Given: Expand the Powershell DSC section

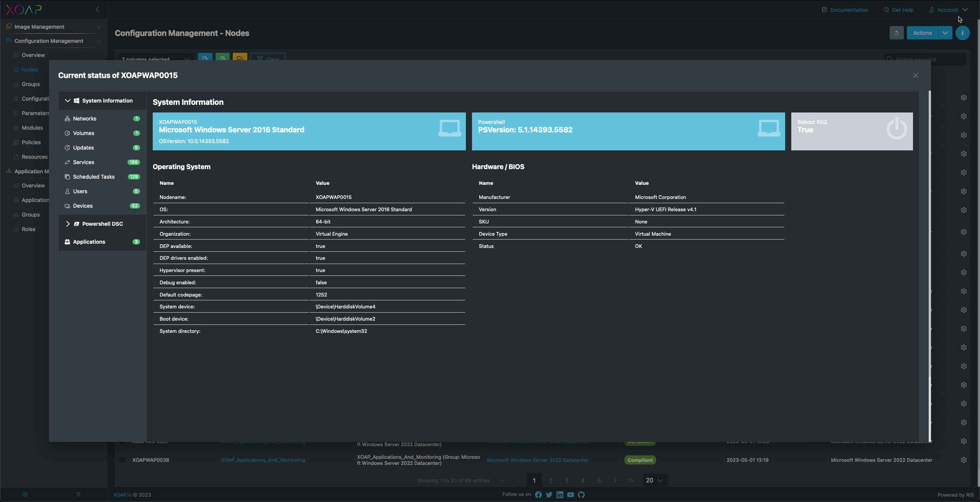Looking at the screenshot, I should [67, 224].
